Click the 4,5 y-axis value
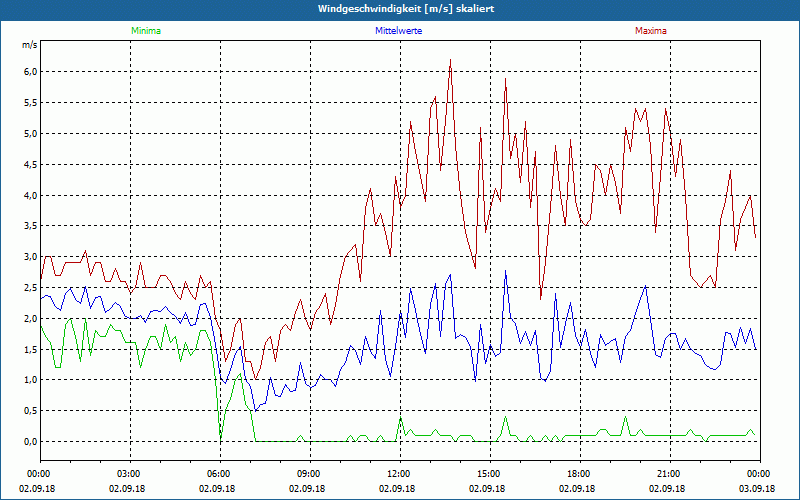This screenshot has height=500, width=800. (x=31, y=164)
